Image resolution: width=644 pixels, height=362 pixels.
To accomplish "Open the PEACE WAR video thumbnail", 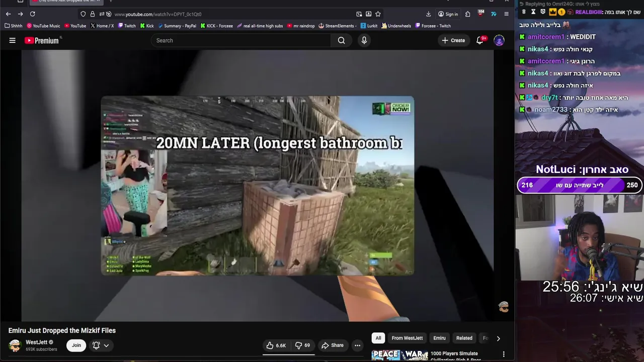I will tap(399, 355).
